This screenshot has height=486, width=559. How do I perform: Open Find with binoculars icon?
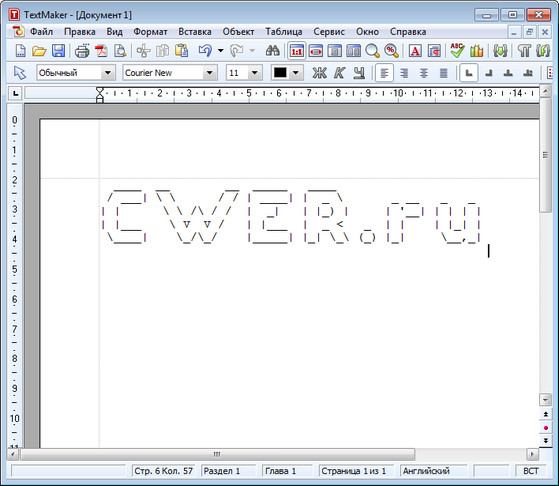[x=273, y=51]
